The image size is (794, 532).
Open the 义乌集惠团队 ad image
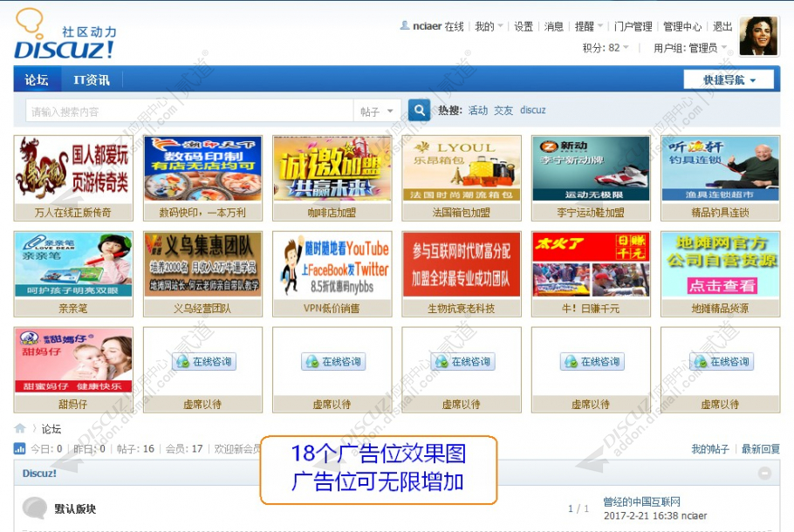pos(202,265)
